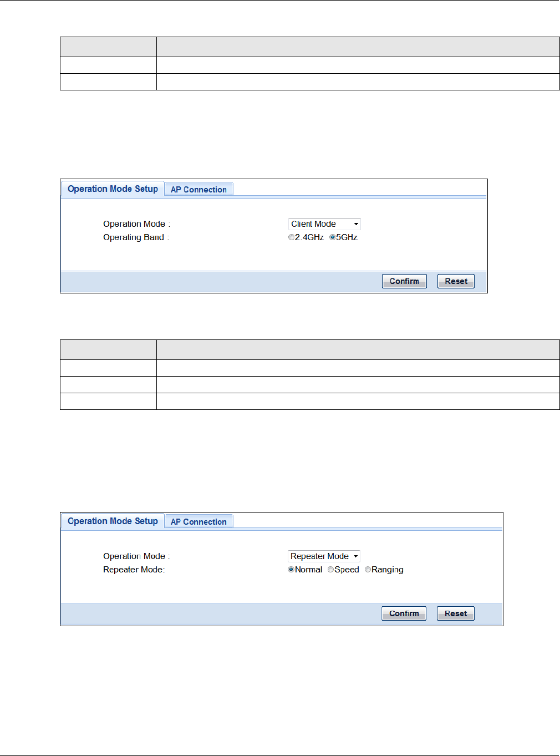Screen dimensions: 560x756
Task: Switch to AP Connection tab in Client Mode panel
Action: [198, 190]
